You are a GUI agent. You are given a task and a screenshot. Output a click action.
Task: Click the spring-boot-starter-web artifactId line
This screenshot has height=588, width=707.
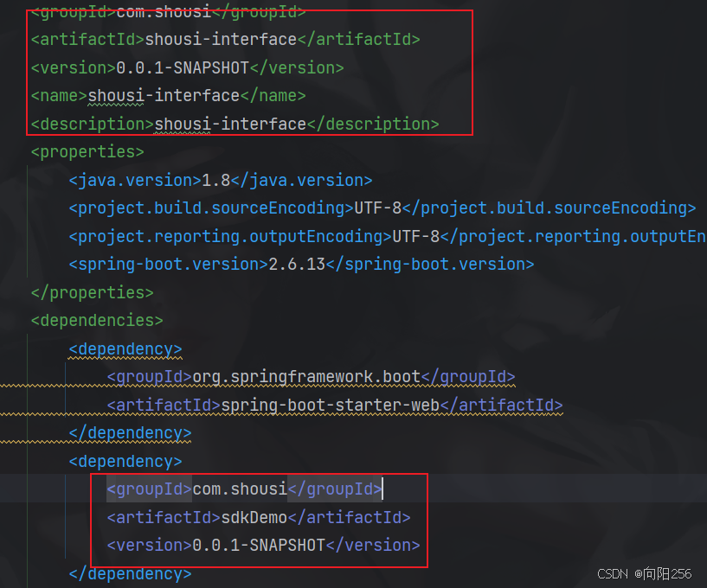point(335,405)
